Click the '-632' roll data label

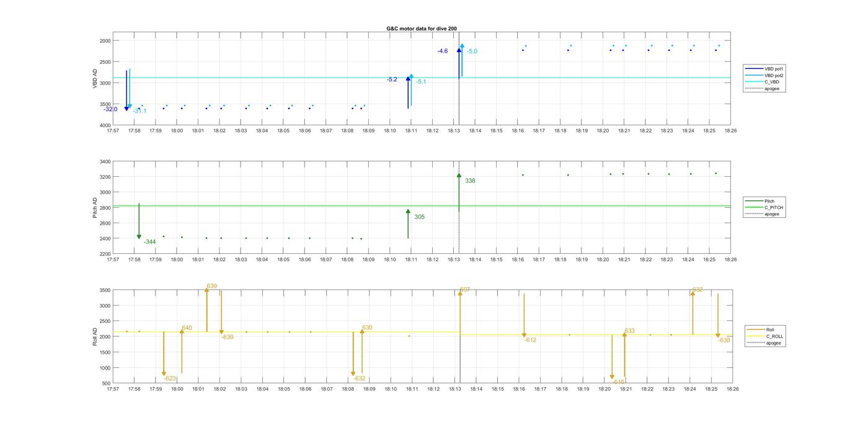pos(359,378)
